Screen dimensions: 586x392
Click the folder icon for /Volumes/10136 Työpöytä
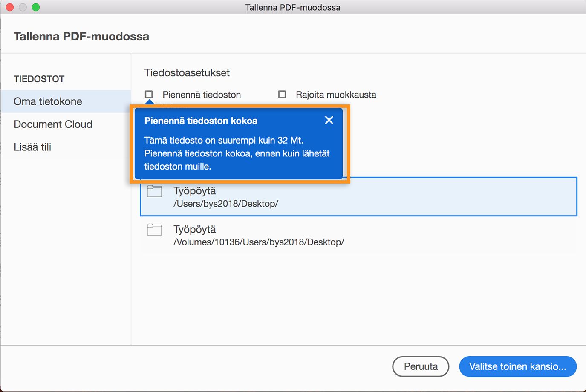pyautogui.click(x=154, y=230)
